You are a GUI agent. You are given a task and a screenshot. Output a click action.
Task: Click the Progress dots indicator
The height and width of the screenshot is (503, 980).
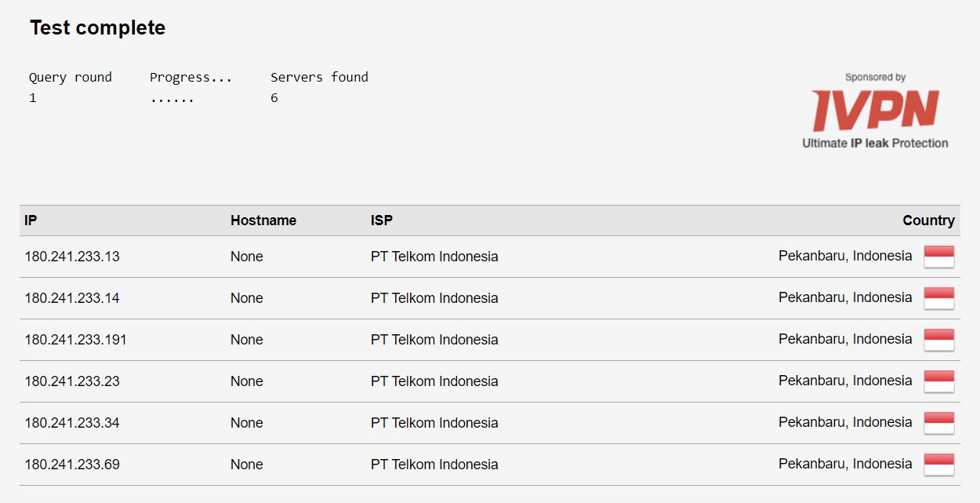pyautogui.click(x=171, y=97)
